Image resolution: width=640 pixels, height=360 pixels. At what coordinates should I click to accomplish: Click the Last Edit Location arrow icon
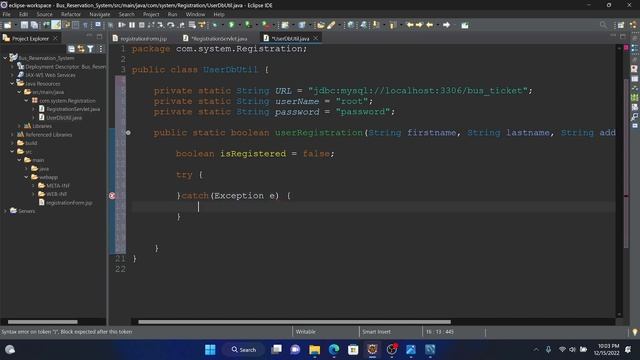(x=410, y=25)
